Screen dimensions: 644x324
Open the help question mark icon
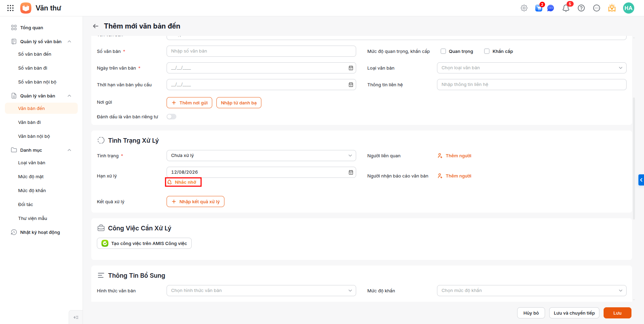coord(581,8)
